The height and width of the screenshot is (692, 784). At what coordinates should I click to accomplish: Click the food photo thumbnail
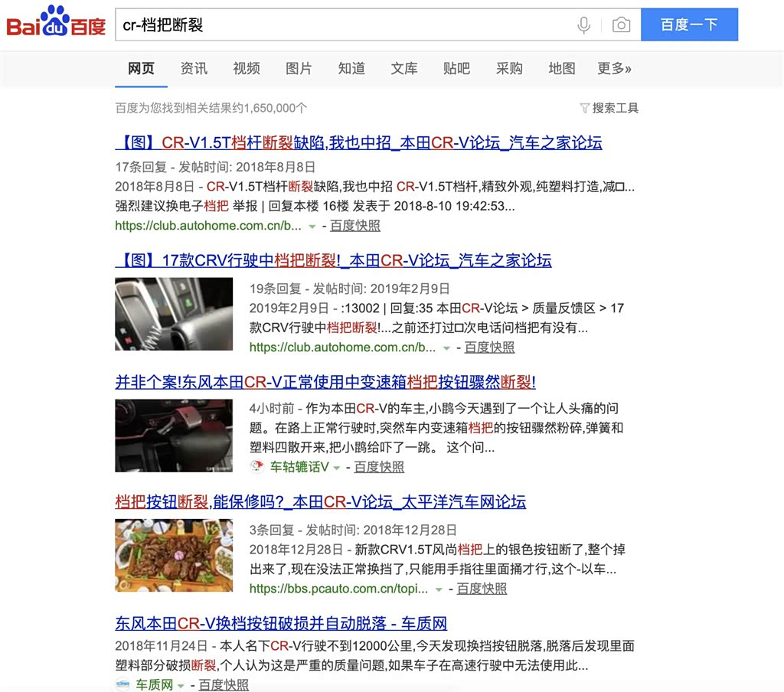click(174, 556)
